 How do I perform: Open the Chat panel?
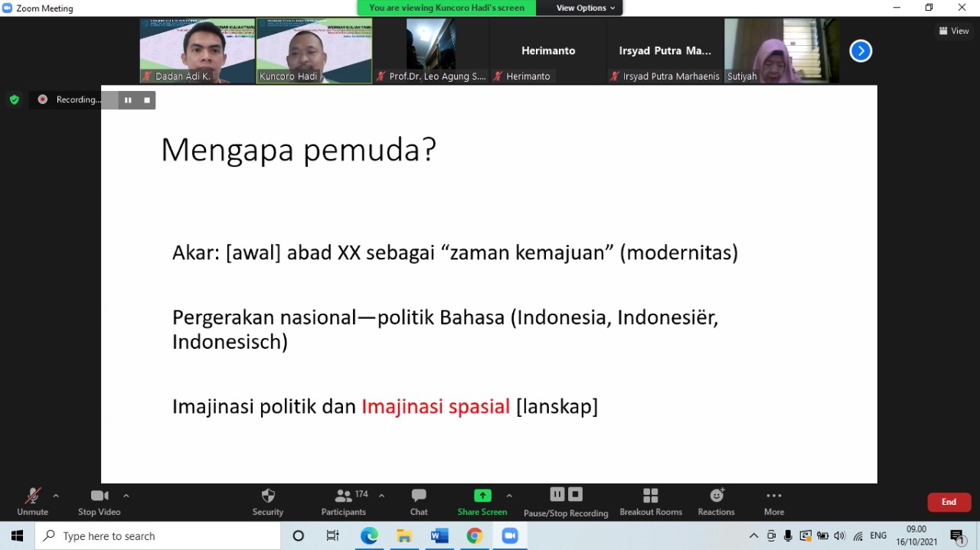419,502
